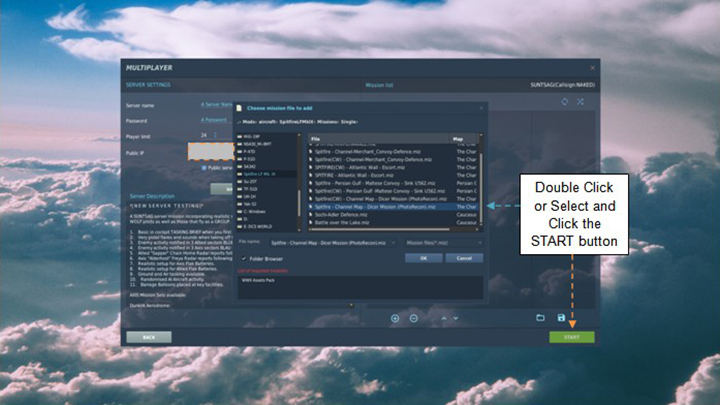Save mission list with the floppy disk icon

pyautogui.click(x=561, y=318)
